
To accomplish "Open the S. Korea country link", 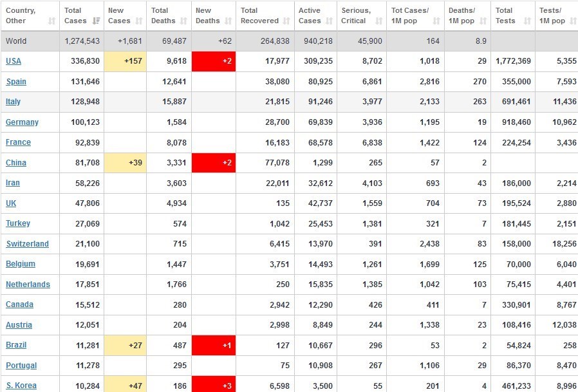I will click(x=21, y=386).
